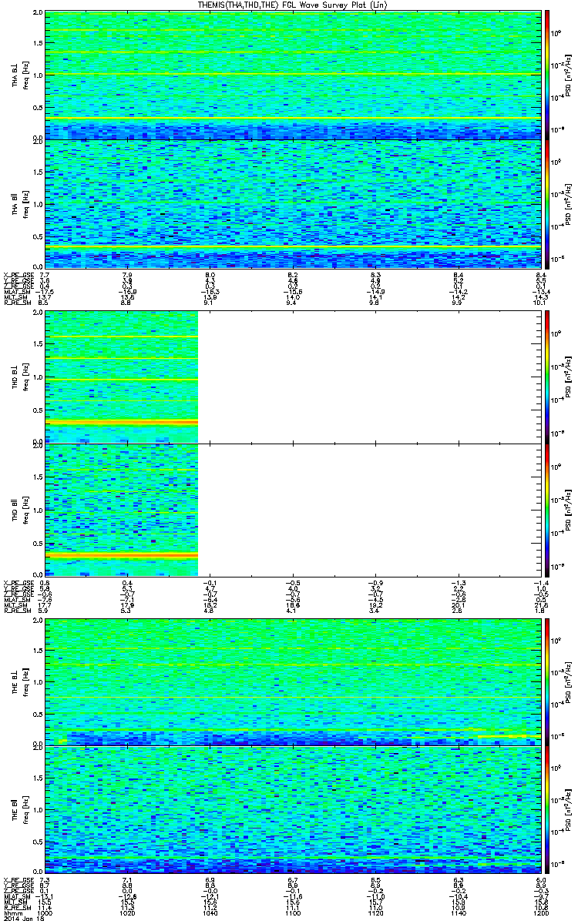Click the PSD color bar beside THE BII
578x924 pixels.
point(547,809)
